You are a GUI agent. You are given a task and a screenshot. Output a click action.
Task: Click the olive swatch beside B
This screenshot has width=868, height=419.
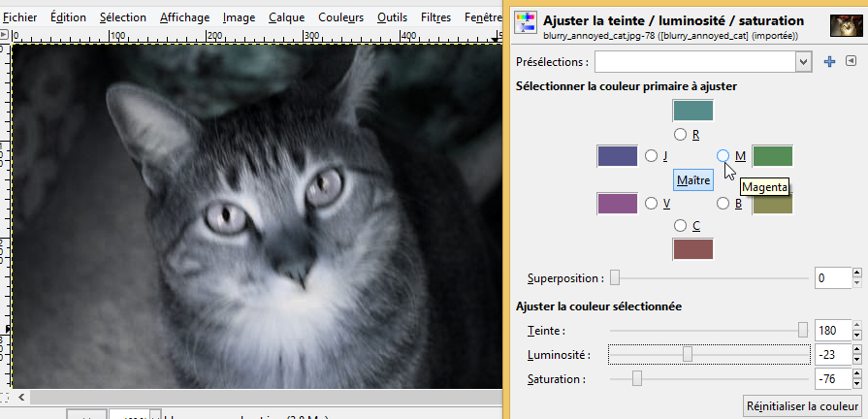tap(773, 204)
